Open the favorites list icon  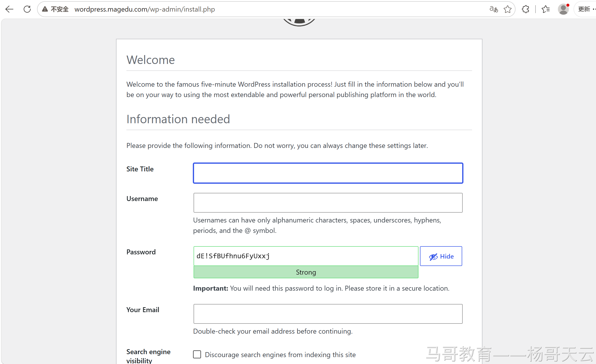click(546, 9)
